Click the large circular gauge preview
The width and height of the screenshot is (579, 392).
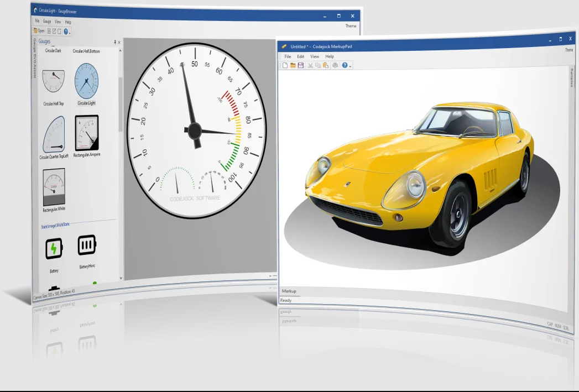click(x=196, y=130)
